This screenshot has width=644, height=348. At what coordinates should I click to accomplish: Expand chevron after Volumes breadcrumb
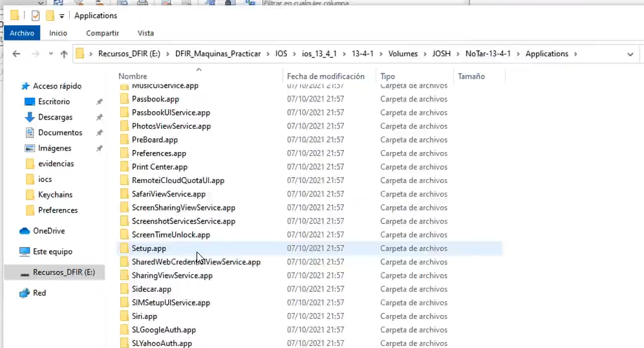point(425,54)
